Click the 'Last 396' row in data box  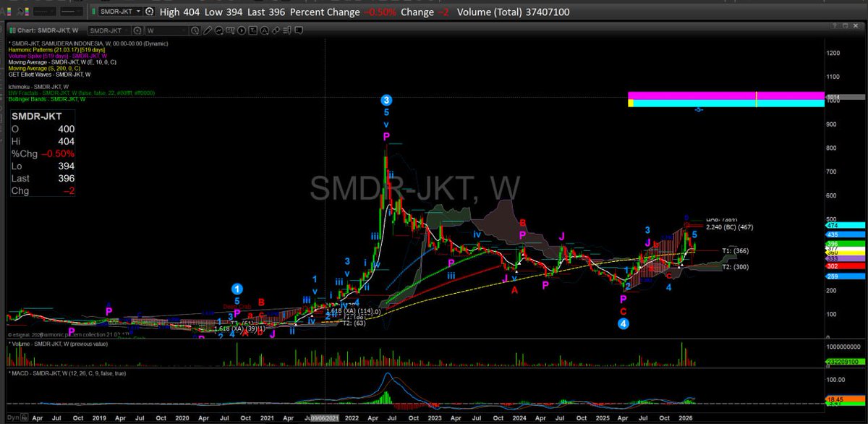pyautogui.click(x=43, y=178)
